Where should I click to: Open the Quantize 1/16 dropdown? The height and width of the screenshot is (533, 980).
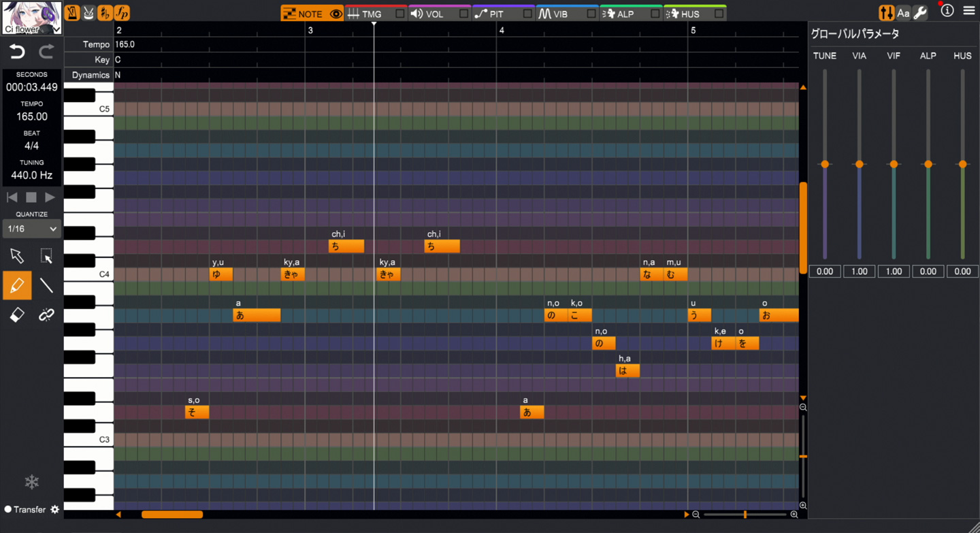[x=32, y=229]
